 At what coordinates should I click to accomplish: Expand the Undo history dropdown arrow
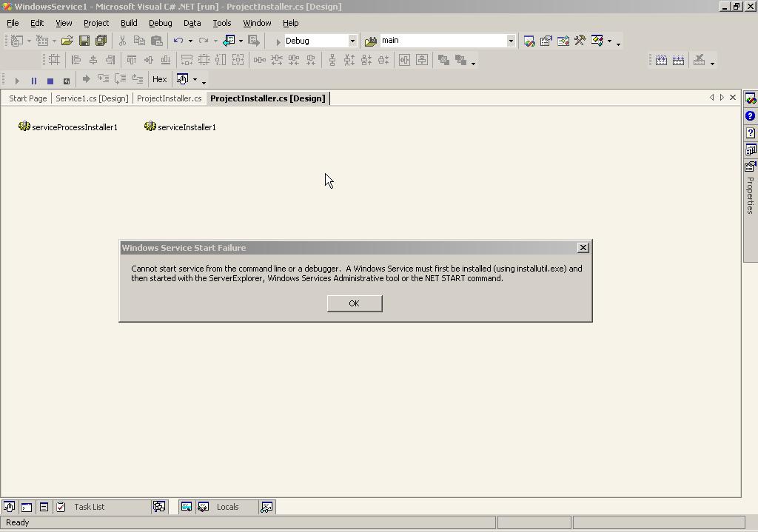(190, 41)
